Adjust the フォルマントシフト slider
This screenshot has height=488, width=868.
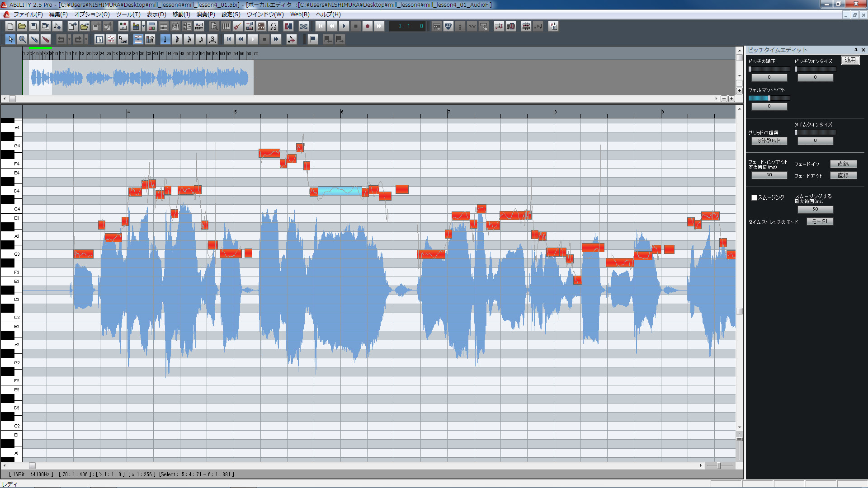click(769, 98)
